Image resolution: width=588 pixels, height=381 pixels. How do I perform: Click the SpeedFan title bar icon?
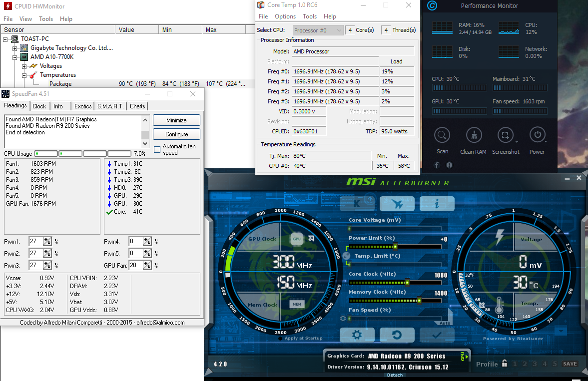tap(5, 94)
